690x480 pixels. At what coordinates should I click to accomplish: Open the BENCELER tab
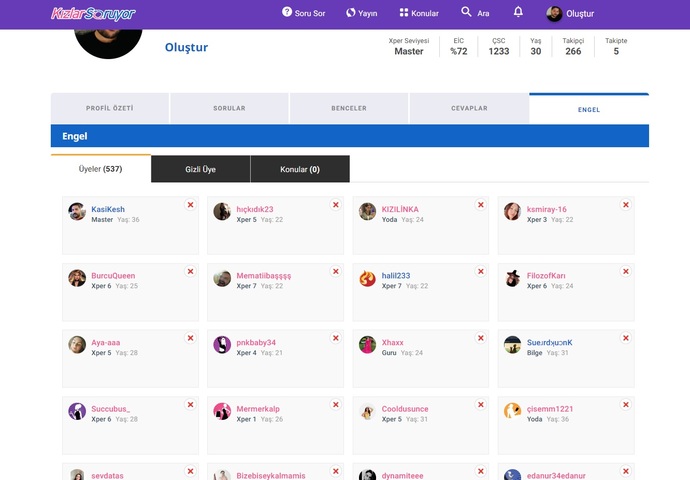point(349,108)
